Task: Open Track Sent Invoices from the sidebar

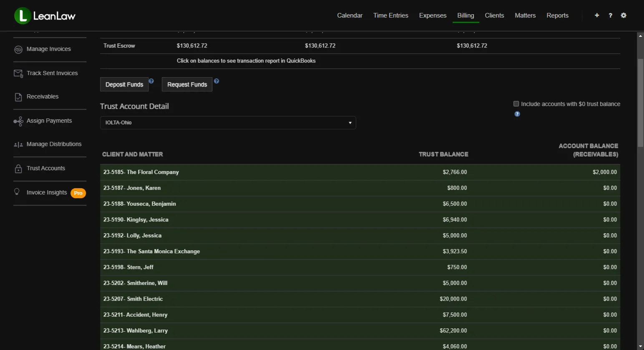Action: coord(52,73)
